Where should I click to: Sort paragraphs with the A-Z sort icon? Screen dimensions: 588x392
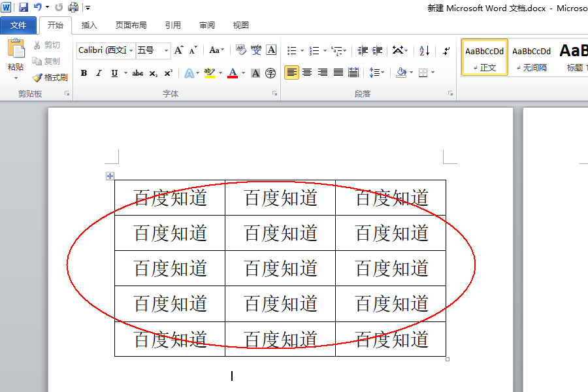coord(423,50)
